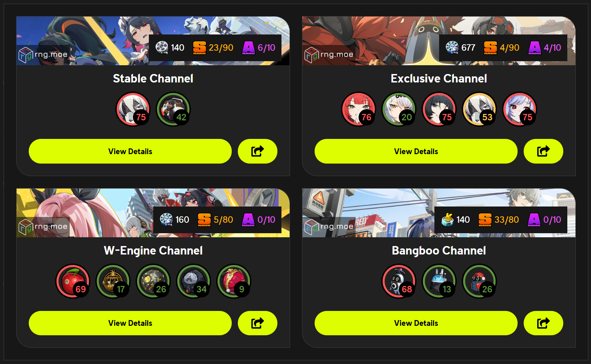Click A-rank 4/10 icon on Exclusive banner
Image resolution: width=591 pixels, height=364 pixels.
tap(535, 48)
